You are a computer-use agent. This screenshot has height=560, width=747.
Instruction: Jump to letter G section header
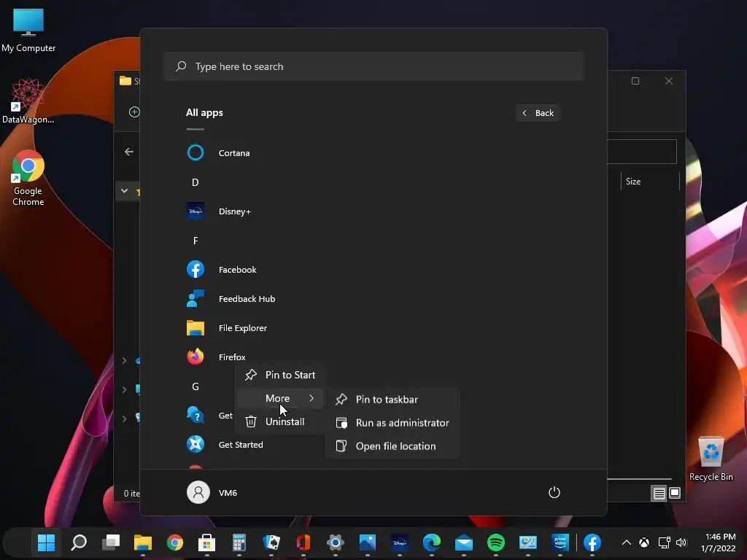(196, 386)
